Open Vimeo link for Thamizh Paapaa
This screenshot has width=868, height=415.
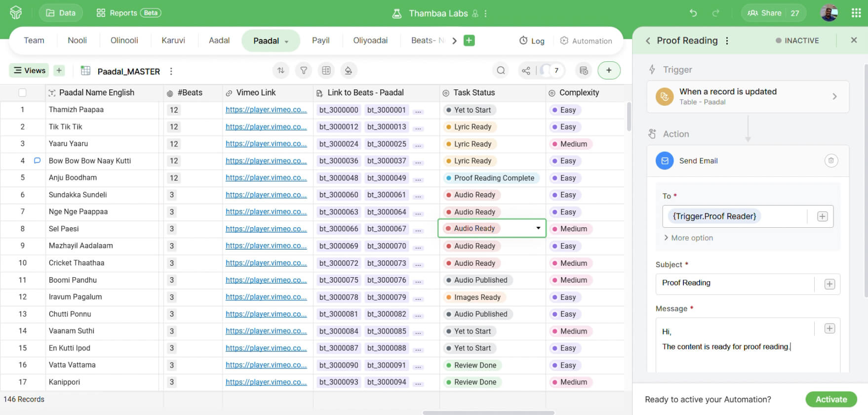[266, 110]
